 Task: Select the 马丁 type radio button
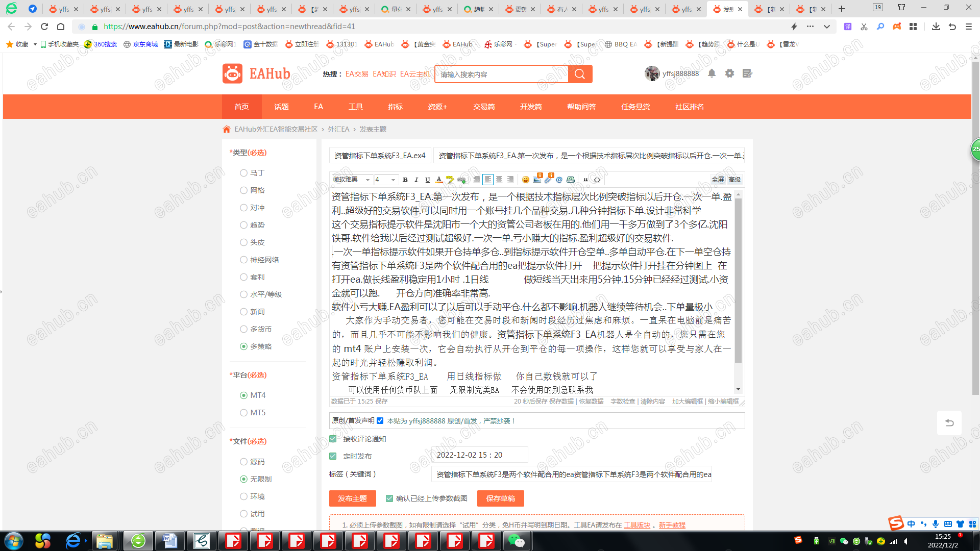(x=244, y=173)
